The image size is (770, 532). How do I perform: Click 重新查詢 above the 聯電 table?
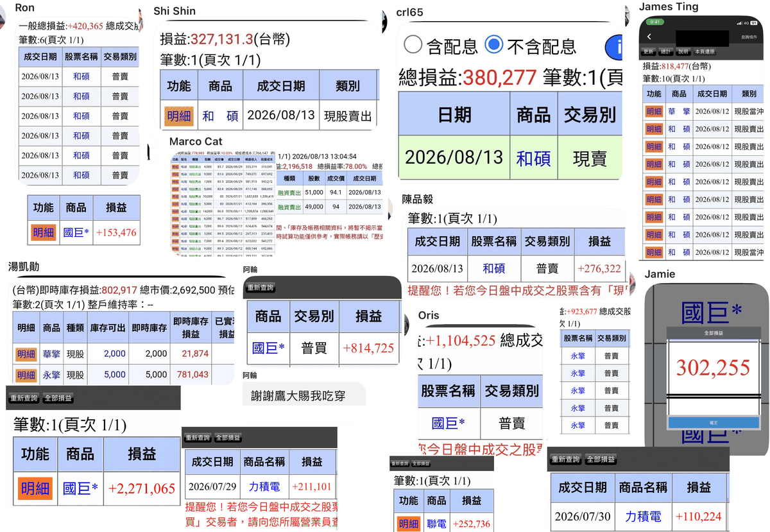pyautogui.click(x=400, y=464)
